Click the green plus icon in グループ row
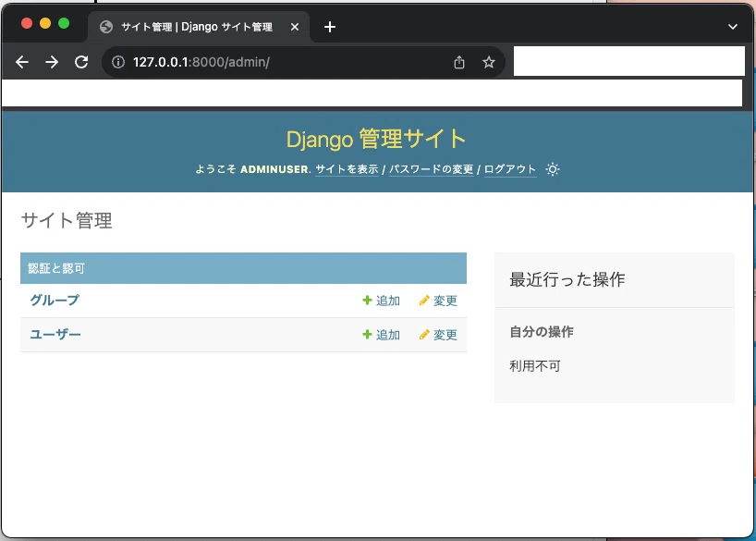756x541 pixels. point(367,301)
